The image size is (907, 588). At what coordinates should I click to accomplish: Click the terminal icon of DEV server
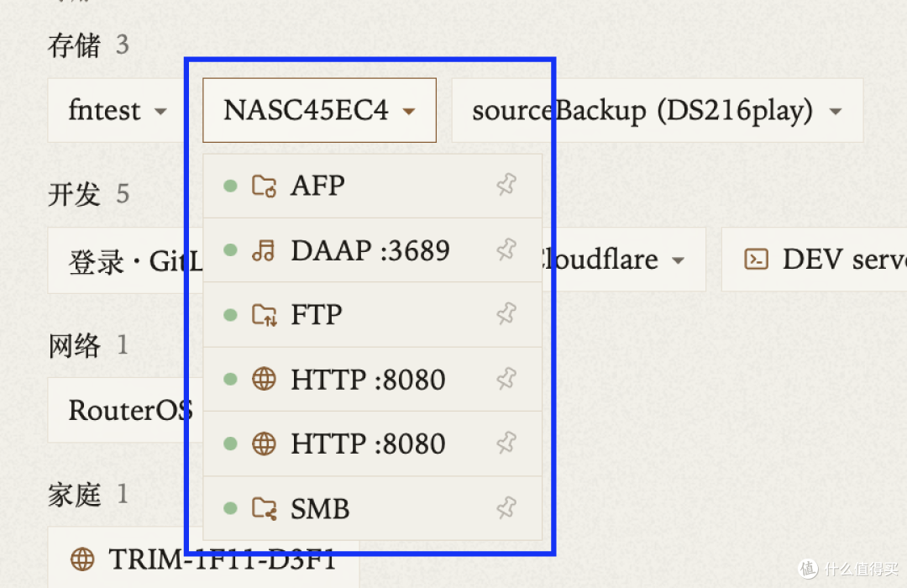[x=756, y=260]
